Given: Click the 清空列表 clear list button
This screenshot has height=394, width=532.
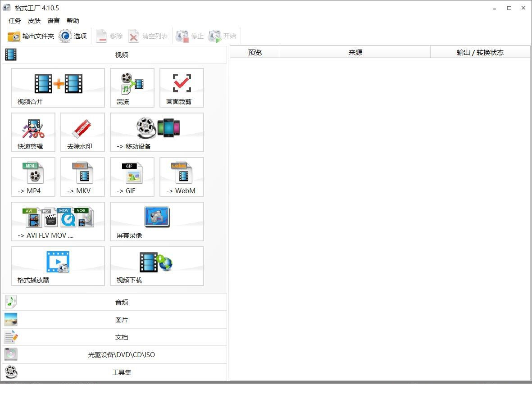Looking at the screenshot, I should [148, 36].
